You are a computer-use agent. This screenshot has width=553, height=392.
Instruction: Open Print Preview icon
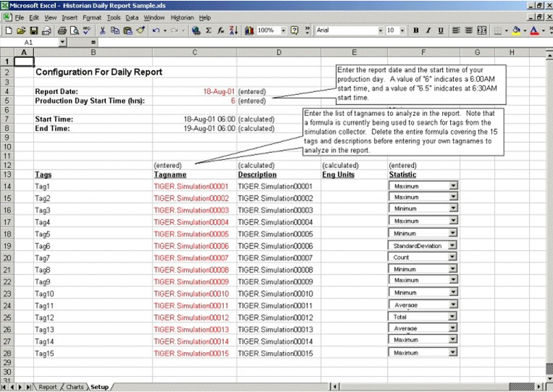(75, 30)
